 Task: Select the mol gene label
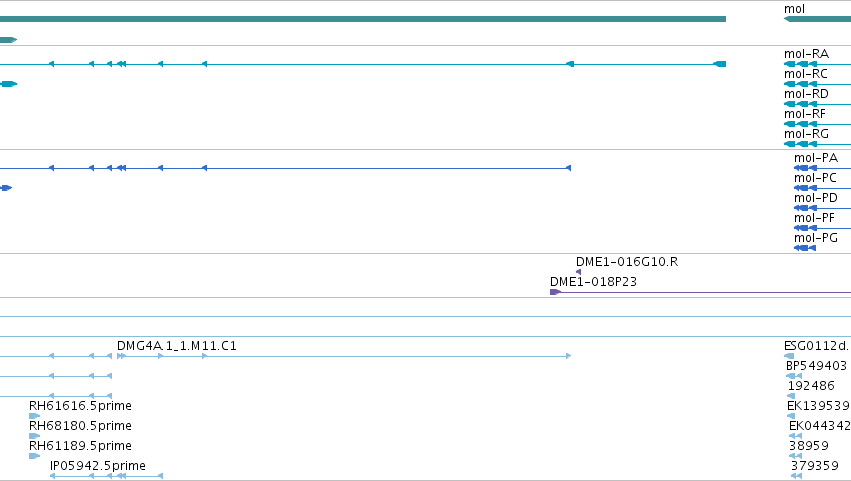coord(794,9)
